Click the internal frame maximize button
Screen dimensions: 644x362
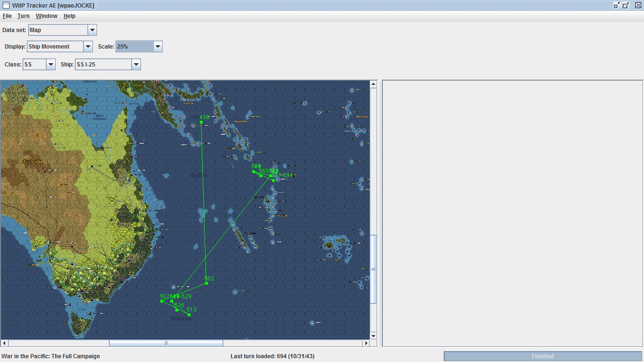click(x=626, y=5)
